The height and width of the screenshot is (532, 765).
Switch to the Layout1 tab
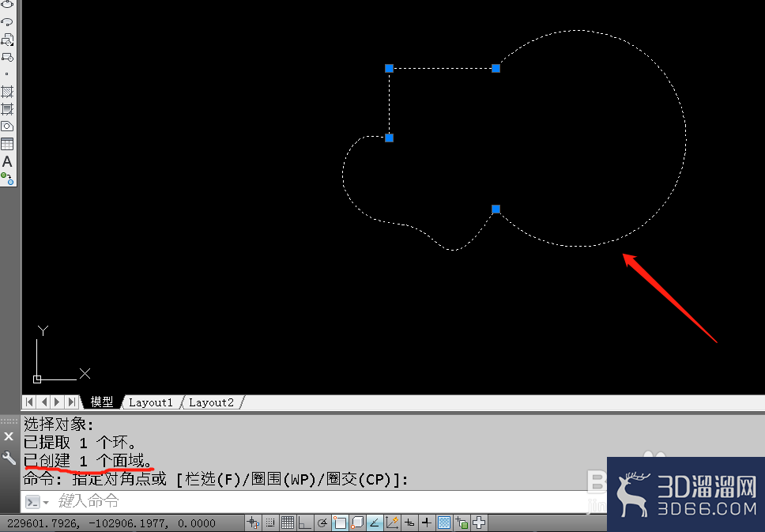(x=151, y=402)
